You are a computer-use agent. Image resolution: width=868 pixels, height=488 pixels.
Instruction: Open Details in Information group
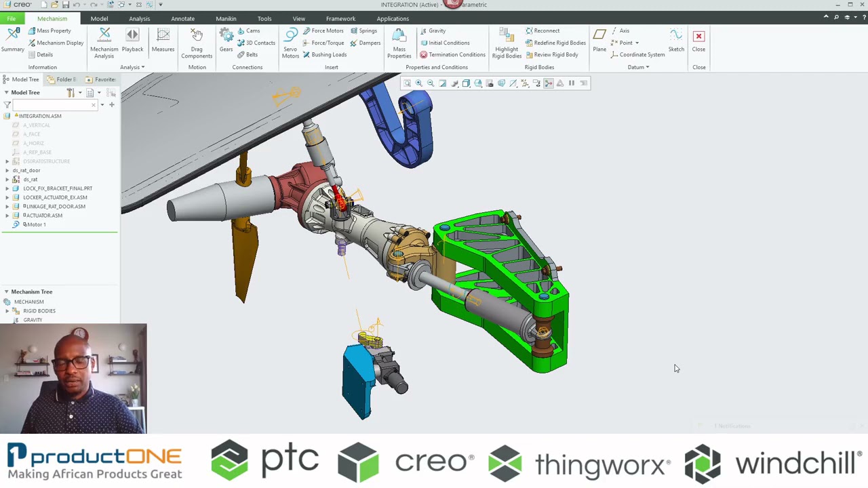tap(40, 55)
